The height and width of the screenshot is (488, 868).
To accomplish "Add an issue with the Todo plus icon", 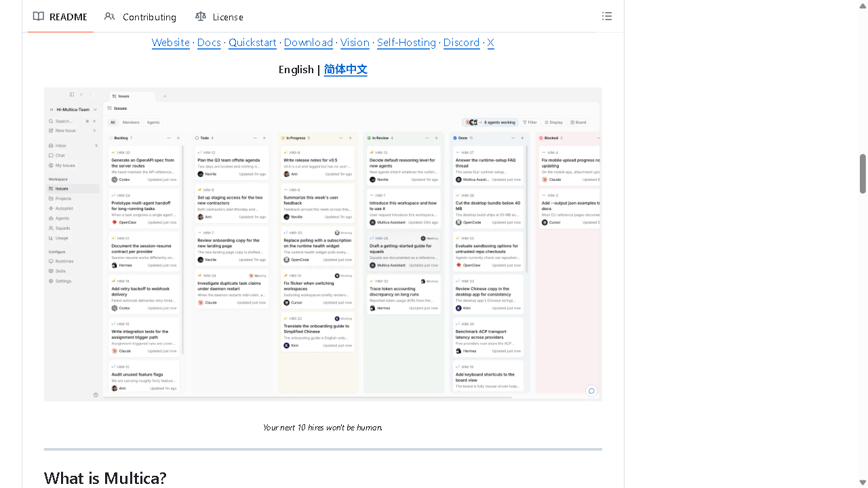I will 264,138.
